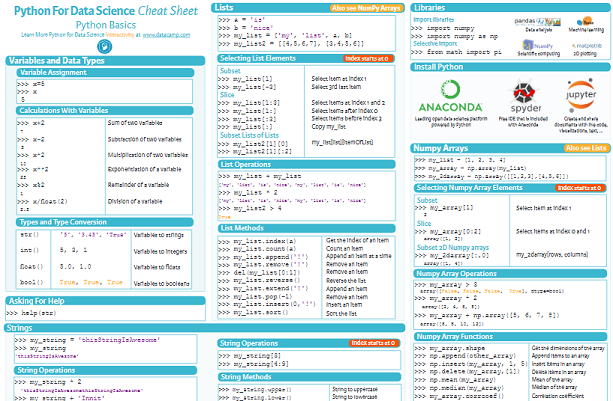Click the 'Subset Lists of Lists' subheading
Image resolution: width=613 pixels, height=401 pixels.
pyautogui.click(x=249, y=135)
